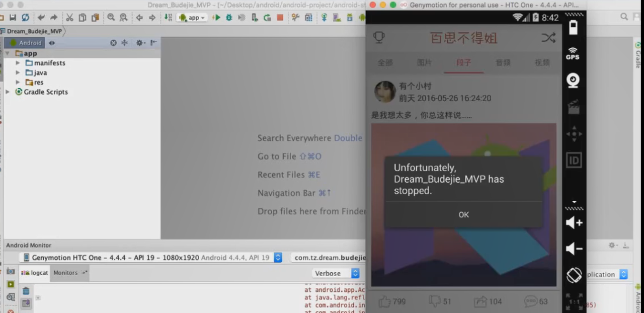This screenshot has width=644, height=313.
Task: Run the app with green play icon
Action: (216, 18)
